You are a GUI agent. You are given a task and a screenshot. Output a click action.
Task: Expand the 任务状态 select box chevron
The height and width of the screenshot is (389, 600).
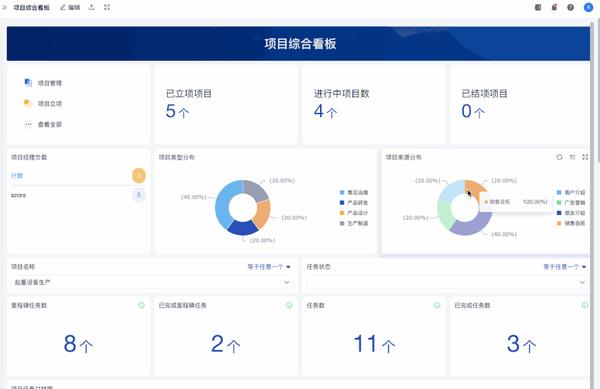pyautogui.click(x=582, y=282)
